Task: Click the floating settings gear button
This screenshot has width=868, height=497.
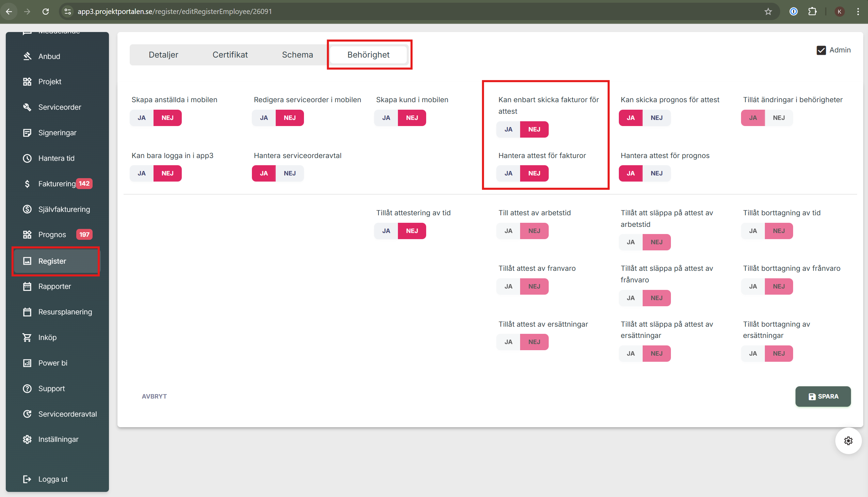Action: (x=848, y=441)
